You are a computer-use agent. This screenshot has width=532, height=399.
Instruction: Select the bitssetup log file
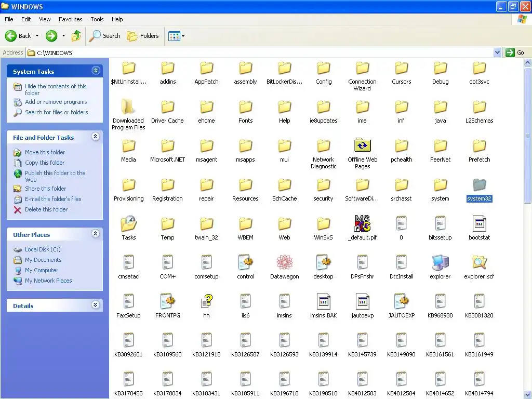[x=440, y=223]
